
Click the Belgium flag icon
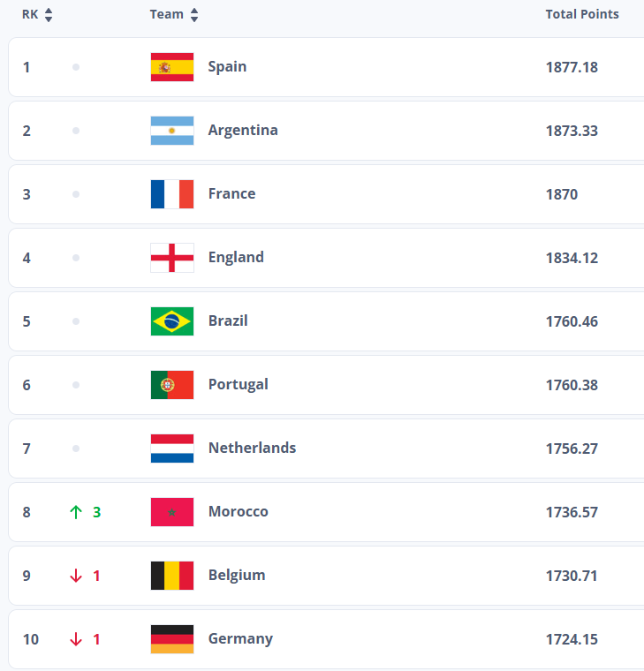coord(172,576)
